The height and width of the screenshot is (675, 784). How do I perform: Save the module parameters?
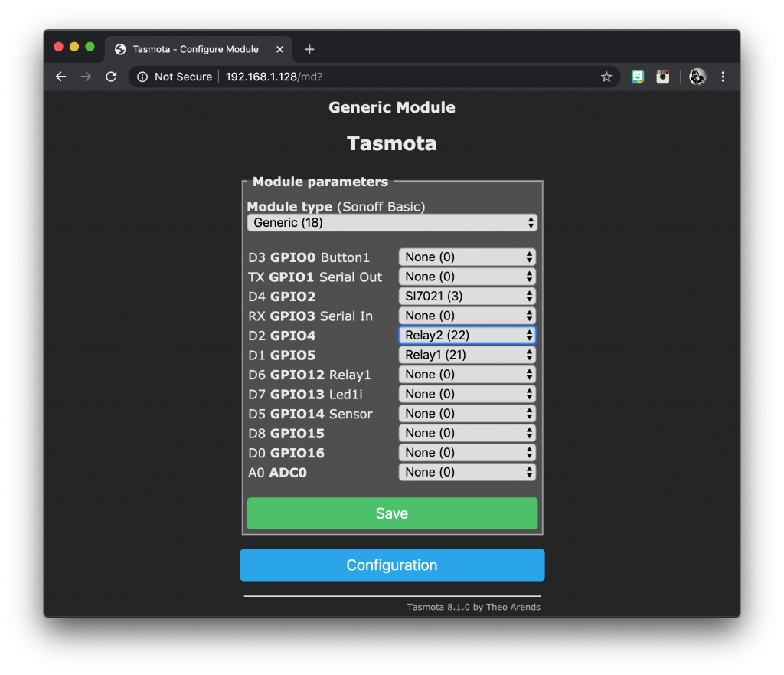tap(392, 513)
